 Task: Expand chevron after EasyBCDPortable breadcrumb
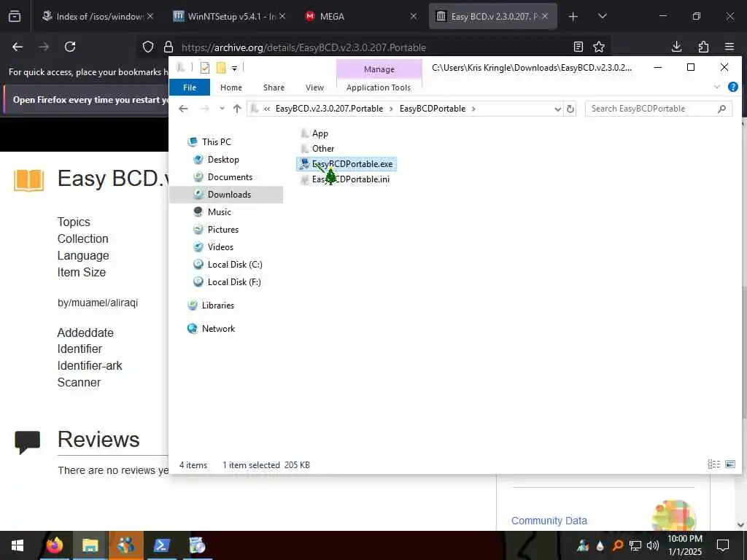click(473, 109)
